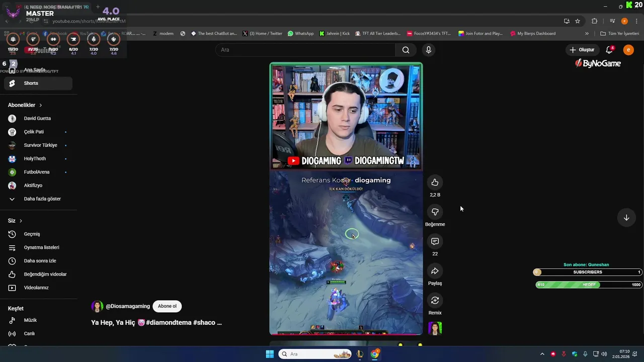
Task: Open the browser extensions puzzle icon
Action: pyautogui.click(x=594, y=21)
